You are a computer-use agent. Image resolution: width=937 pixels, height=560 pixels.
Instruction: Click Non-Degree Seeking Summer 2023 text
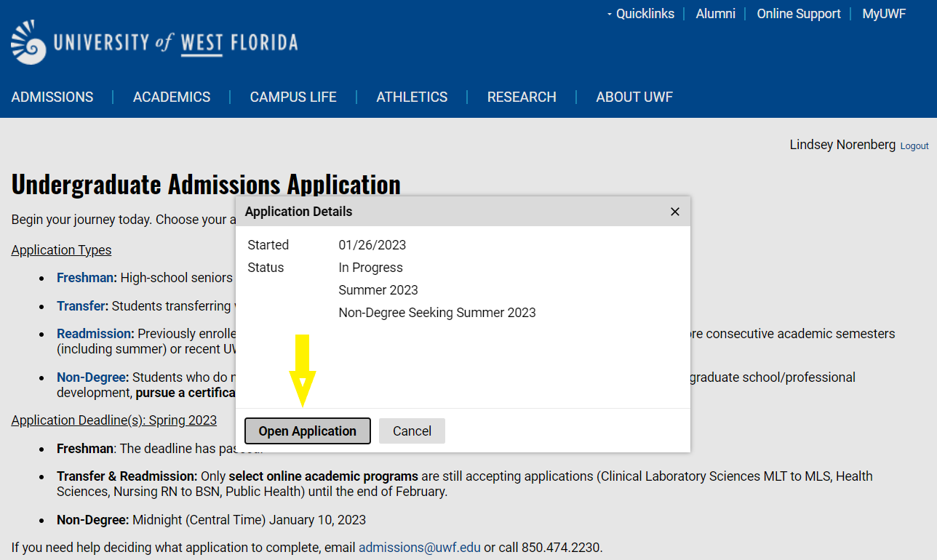(x=437, y=313)
